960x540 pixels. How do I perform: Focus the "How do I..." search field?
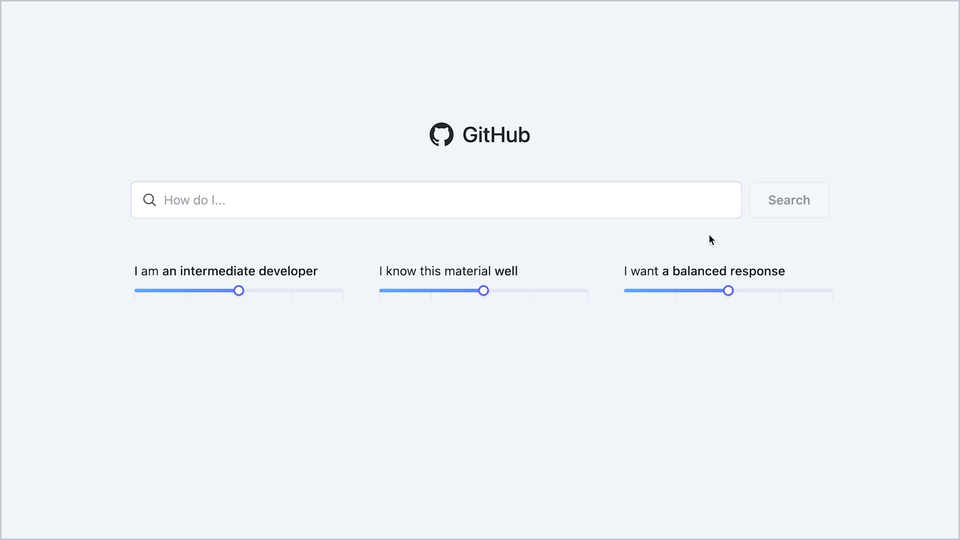pyautogui.click(x=440, y=200)
